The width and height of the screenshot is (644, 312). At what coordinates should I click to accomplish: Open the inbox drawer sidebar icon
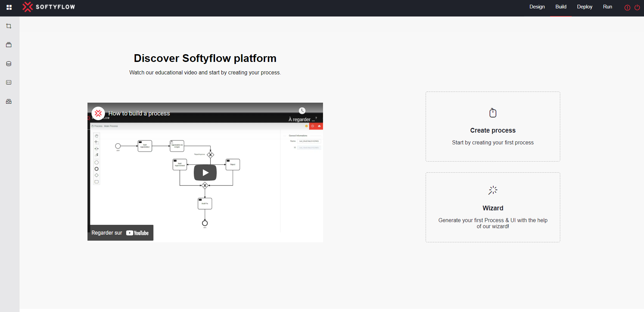click(x=9, y=101)
